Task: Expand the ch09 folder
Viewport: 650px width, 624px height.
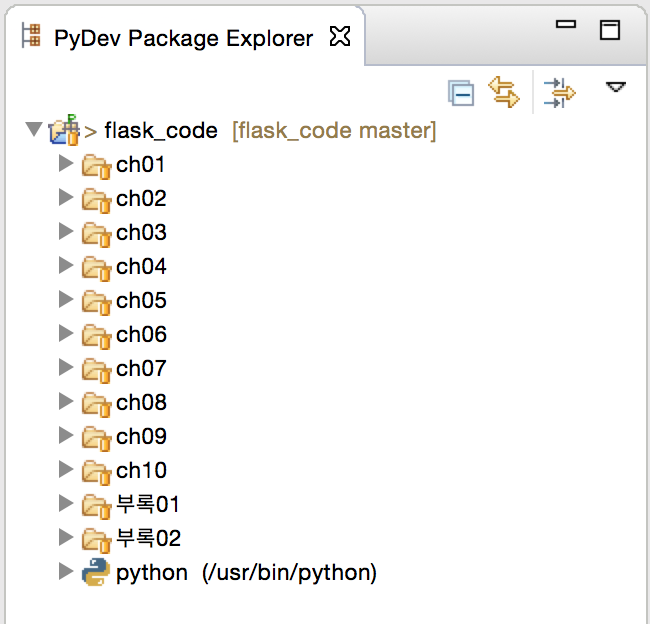Action: 66,435
